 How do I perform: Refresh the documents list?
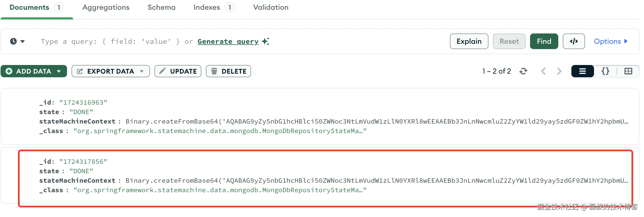[523, 71]
